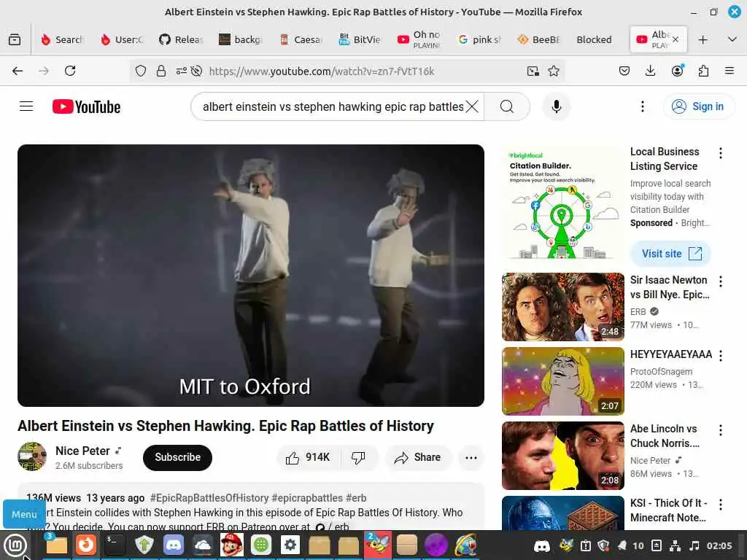This screenshot has width=747, height=560.
Task: Open options for Newton vs Bill Nye video
Action: point(720,281)
